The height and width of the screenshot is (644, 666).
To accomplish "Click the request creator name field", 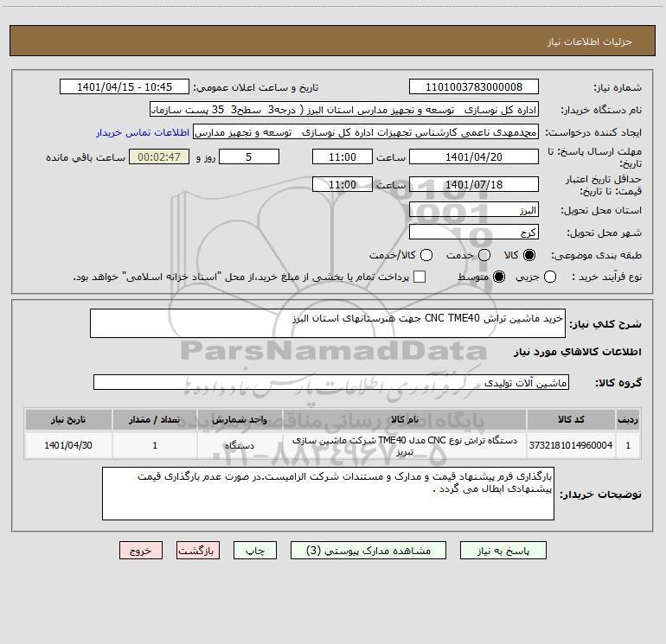I will [365, 132].
